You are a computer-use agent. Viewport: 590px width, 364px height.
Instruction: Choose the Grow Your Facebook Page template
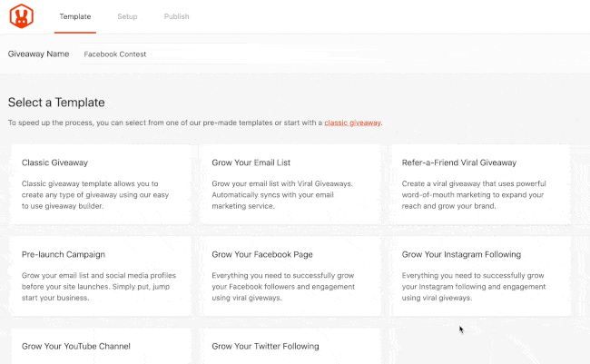pyautogui.click(x=290, y=276)
